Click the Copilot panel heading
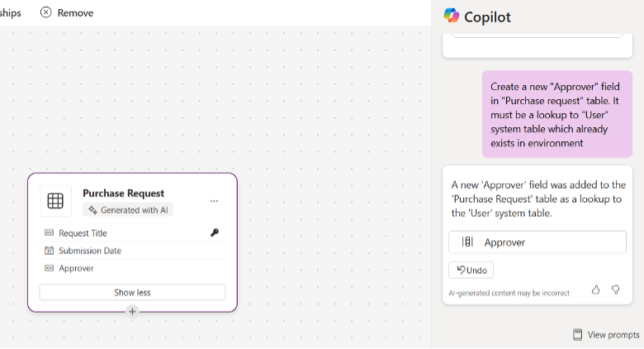644x349 pixels. pyautogui.click(x=487, y=17)
